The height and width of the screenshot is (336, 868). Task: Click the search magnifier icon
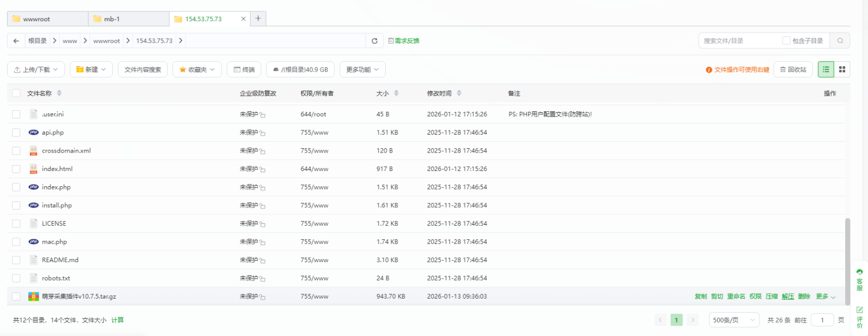click(x=840, y=41)
